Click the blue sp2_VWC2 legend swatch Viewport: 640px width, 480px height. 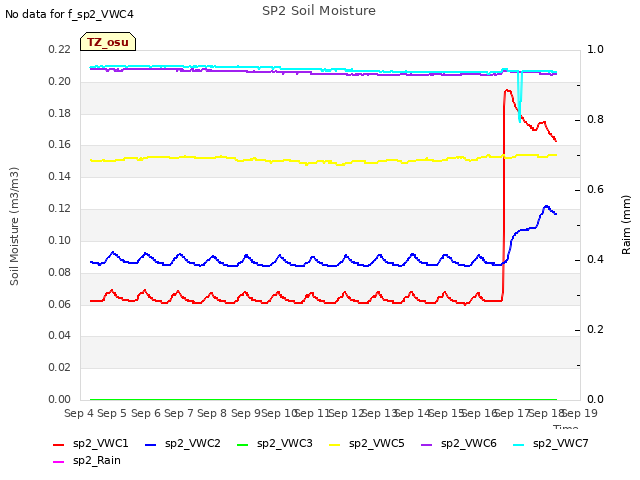click(151, 444)
